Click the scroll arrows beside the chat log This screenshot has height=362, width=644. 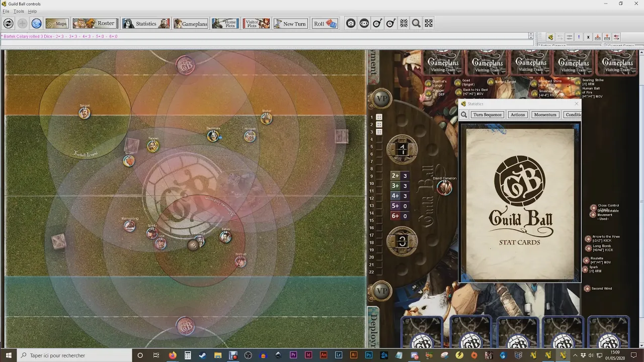point(531,36)
